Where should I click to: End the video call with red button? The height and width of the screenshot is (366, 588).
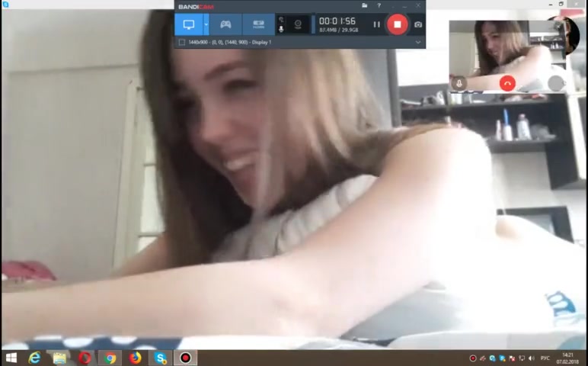pyautogui.click(x=507, y=83)
